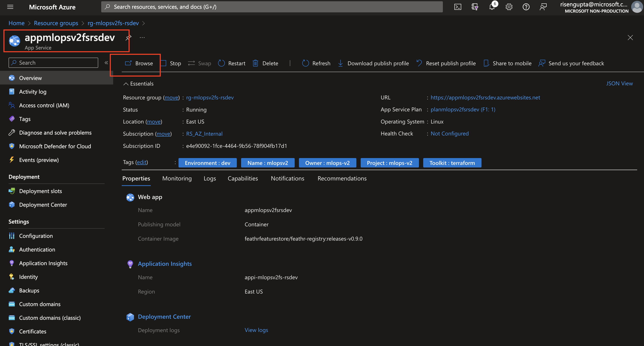Open the more options ellipsis by title
The height and width of the screenshot is (346, 644).
pyautogui.click(x=142, y=38)
